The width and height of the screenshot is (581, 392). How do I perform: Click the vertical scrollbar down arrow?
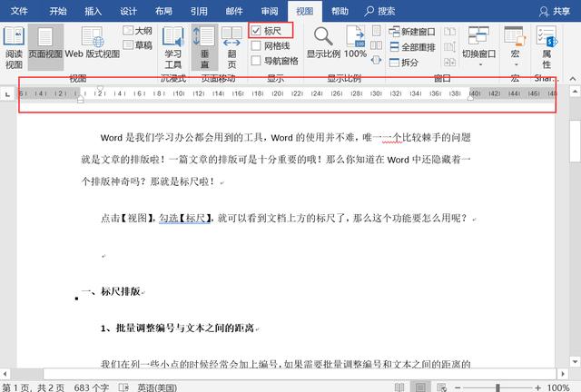tap(575, 361)
